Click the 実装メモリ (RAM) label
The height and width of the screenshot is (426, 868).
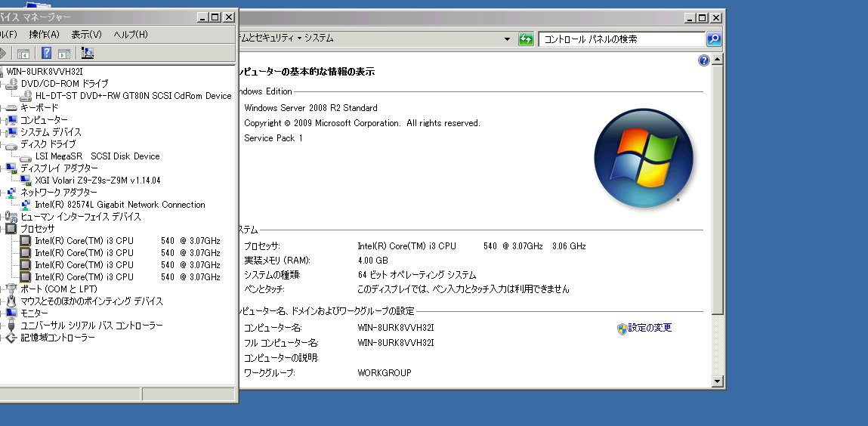tap(277, 261)
